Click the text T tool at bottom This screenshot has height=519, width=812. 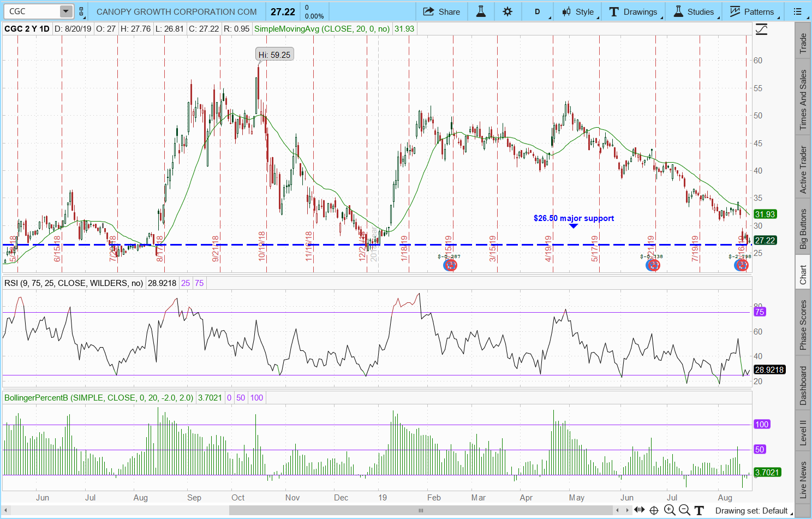[x=698, y=510]
